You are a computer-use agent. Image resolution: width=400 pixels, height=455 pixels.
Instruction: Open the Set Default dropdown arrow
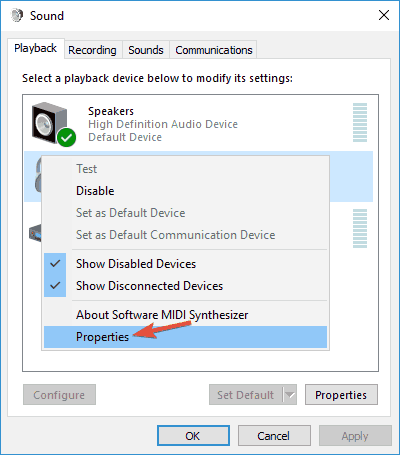(290, 395)
